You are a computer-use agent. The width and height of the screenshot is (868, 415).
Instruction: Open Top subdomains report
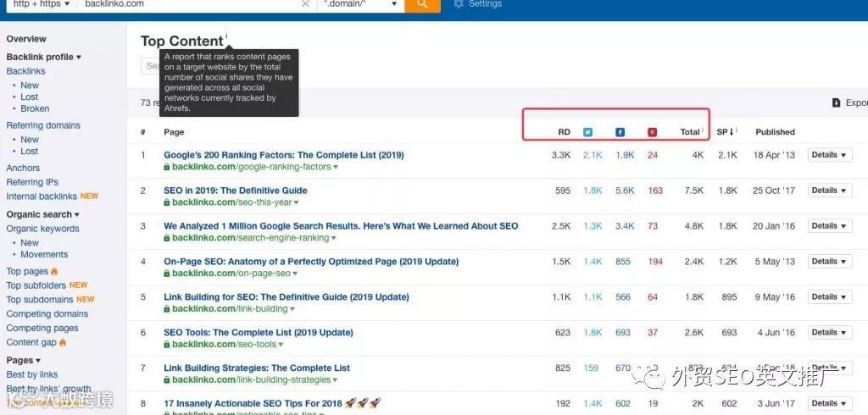pos(40,299)
